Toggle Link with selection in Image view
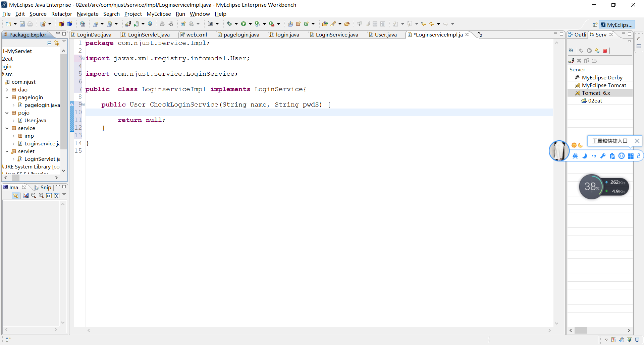Viewport: 644px width, 345px height. [16, 196]
